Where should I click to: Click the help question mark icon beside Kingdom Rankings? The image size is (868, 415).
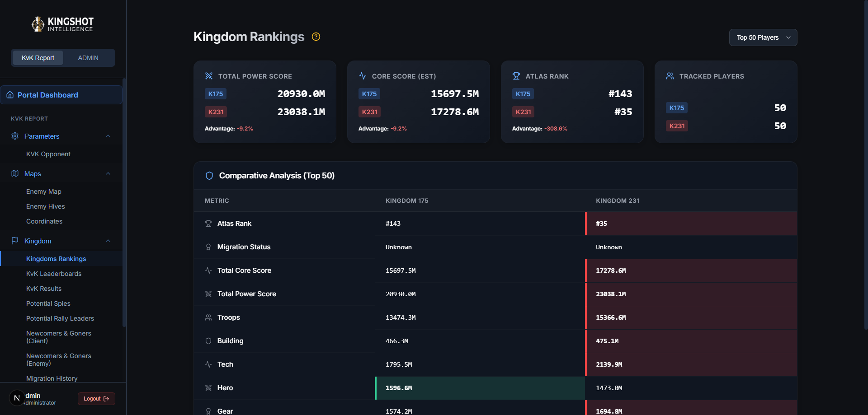click(316, 37)
